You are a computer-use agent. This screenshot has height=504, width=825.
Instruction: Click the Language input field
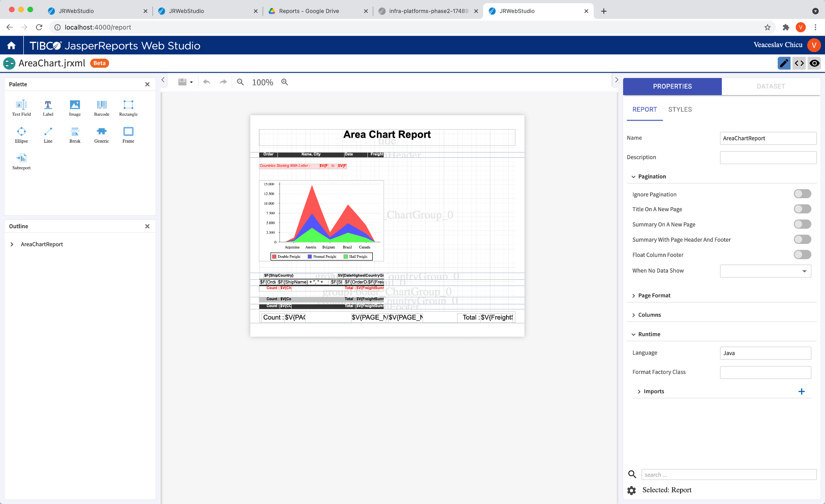(x=765, y=353)
